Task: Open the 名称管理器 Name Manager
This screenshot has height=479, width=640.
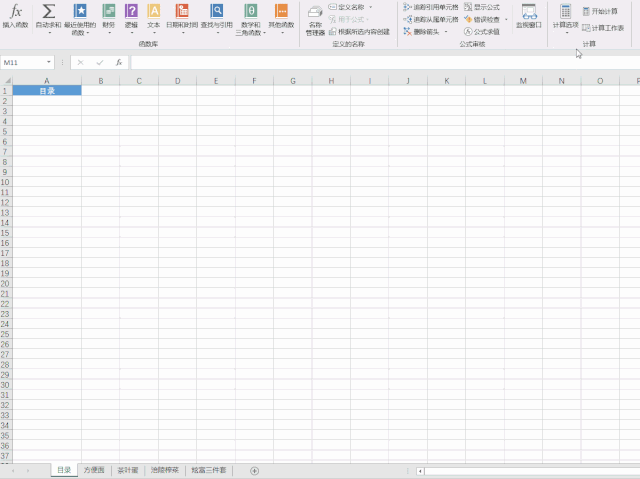Action: [x=315, y=20]
